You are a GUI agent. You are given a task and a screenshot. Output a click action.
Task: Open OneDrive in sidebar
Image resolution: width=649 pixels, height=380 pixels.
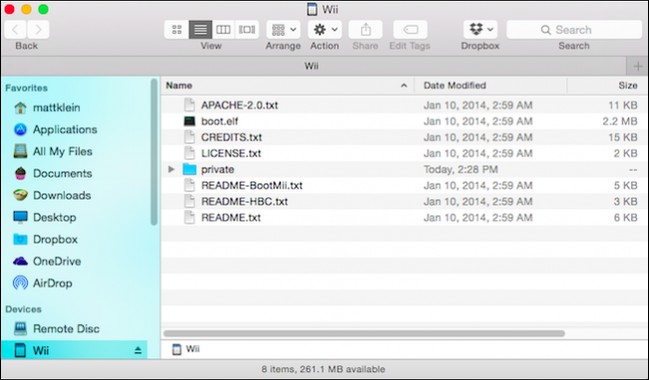(47, 261)
